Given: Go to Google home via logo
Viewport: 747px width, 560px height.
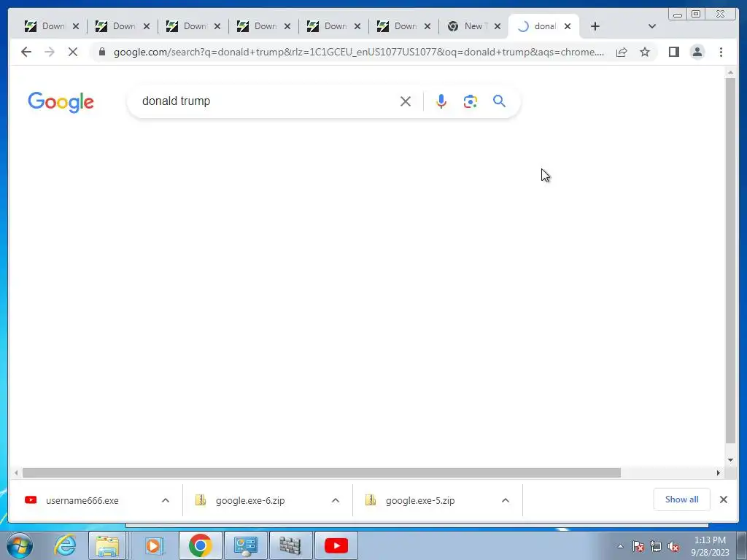Looking at the screenshot, I should click(x=61, y=102).
